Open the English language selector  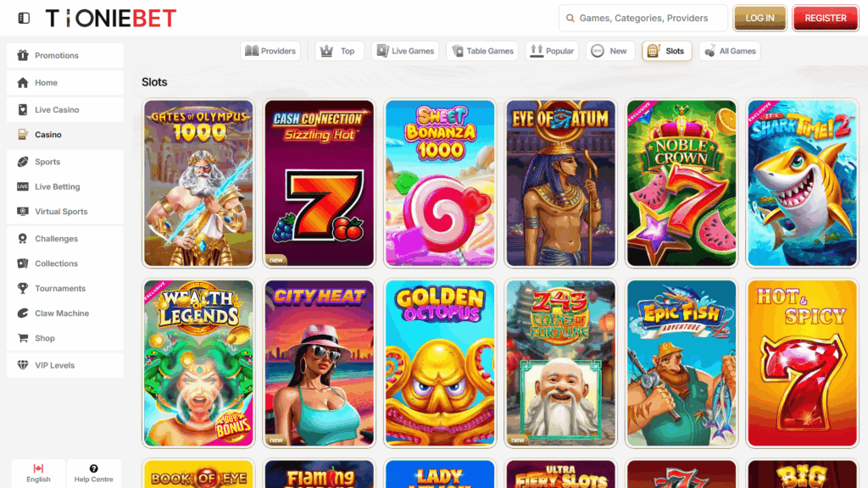coord(37,473)
